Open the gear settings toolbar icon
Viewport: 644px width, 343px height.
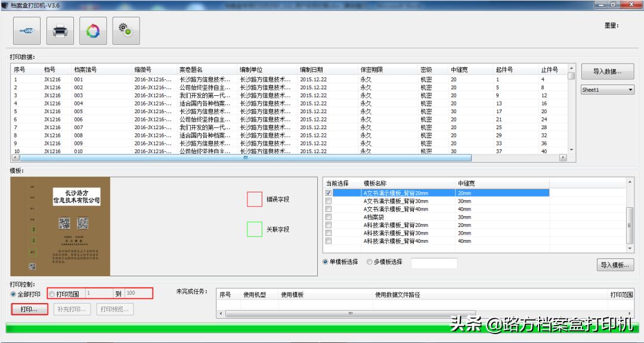click(x=126, y=31)
